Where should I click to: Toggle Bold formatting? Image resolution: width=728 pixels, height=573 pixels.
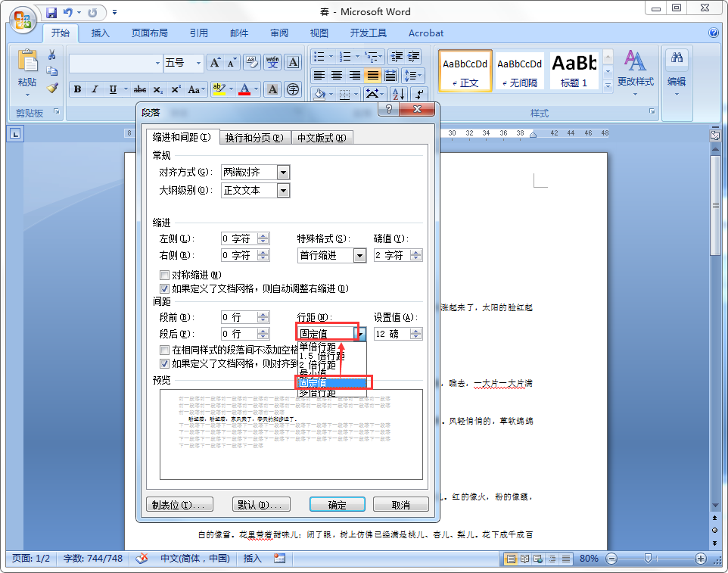click(77, 89)
